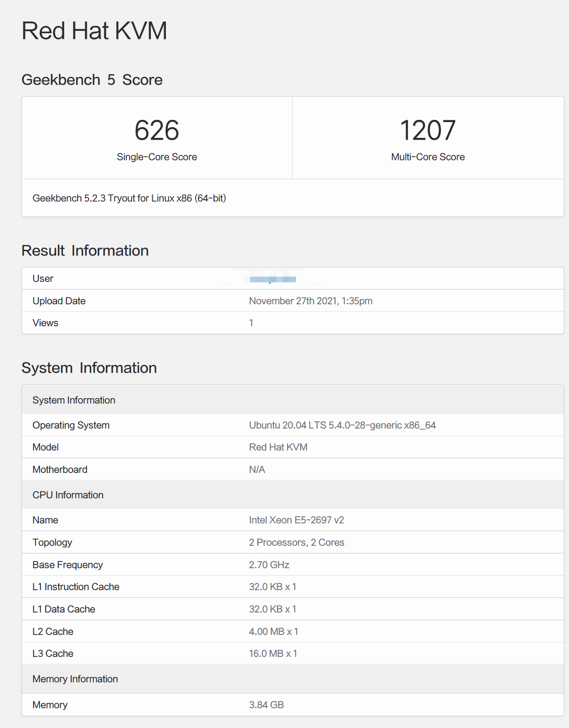Click the User row label
The height and width of the screenshot is (728, 569).
click(x=43, y=278)
